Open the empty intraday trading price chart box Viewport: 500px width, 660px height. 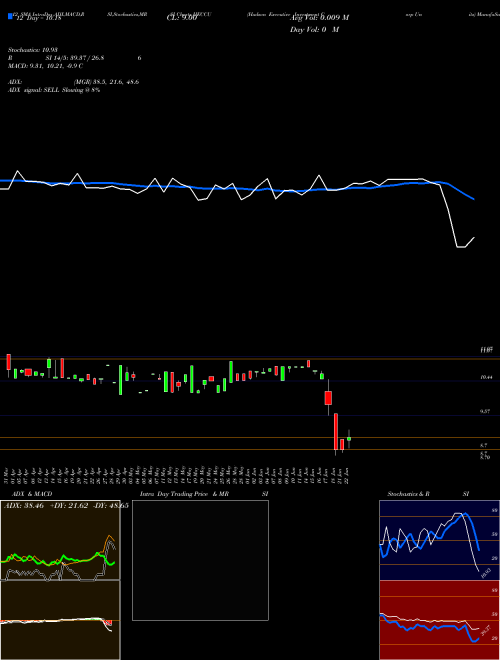pos(200,560)
